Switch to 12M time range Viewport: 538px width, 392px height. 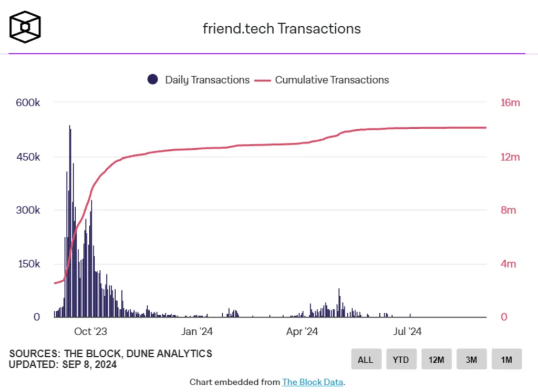tap(437, 359)
